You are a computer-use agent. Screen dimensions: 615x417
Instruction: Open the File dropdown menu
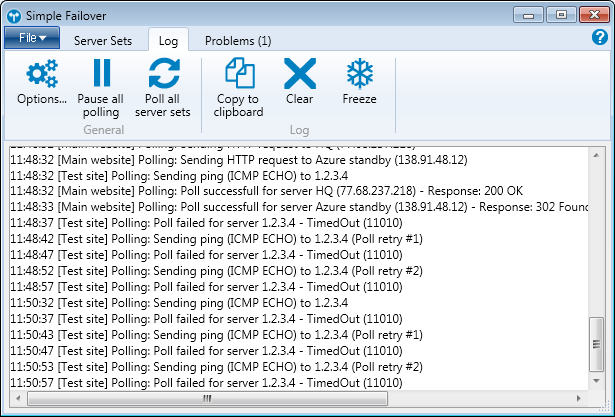pyautogui.click(x=32, y=39)
